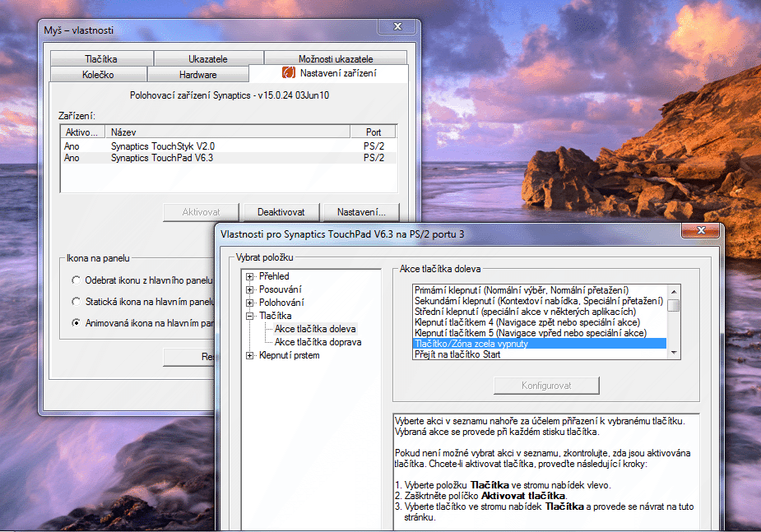761x532 pixels.
Task: Open Nastavení... for selected device
Action: click(361, 212)
